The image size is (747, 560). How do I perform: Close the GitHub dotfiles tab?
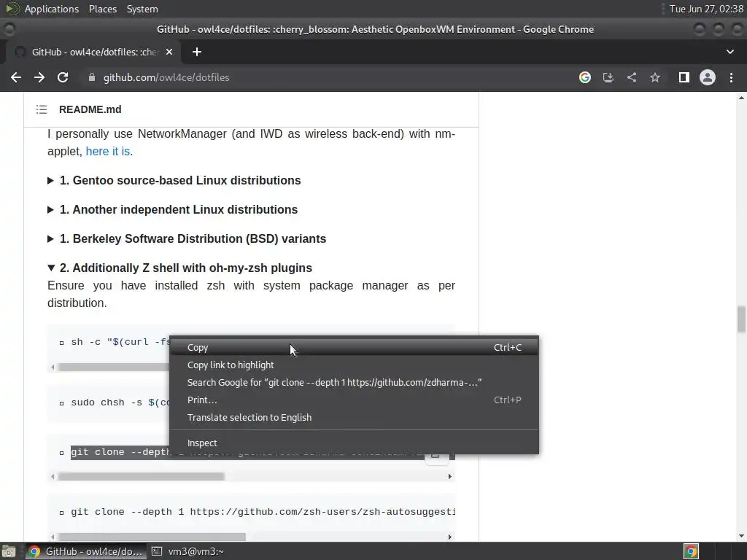coord(169,52)
